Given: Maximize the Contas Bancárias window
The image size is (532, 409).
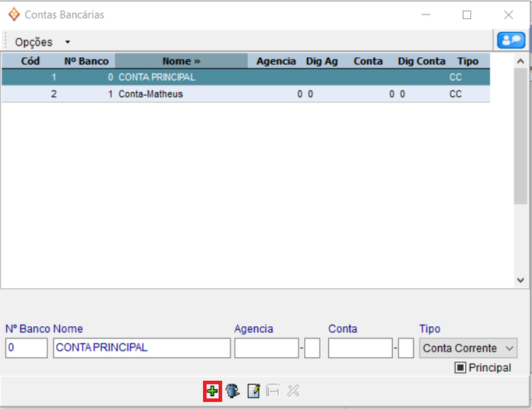Looking at the screenshot, I should click(467, 14).
